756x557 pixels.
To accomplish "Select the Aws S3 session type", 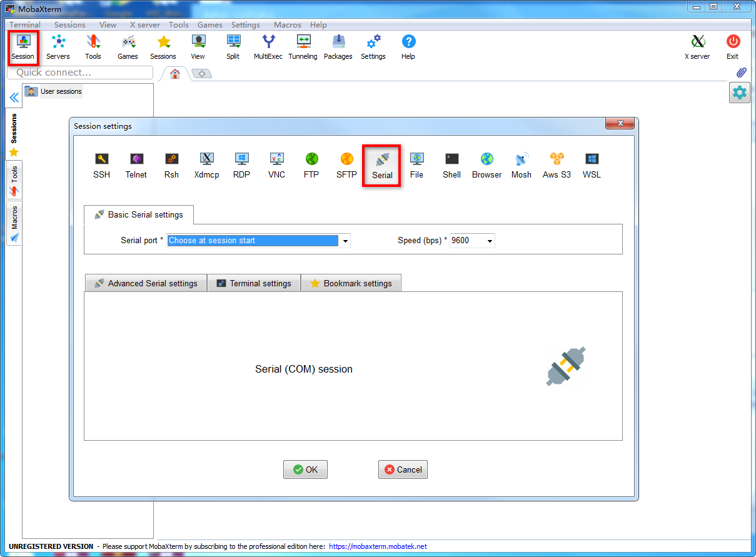I will 557,166.
